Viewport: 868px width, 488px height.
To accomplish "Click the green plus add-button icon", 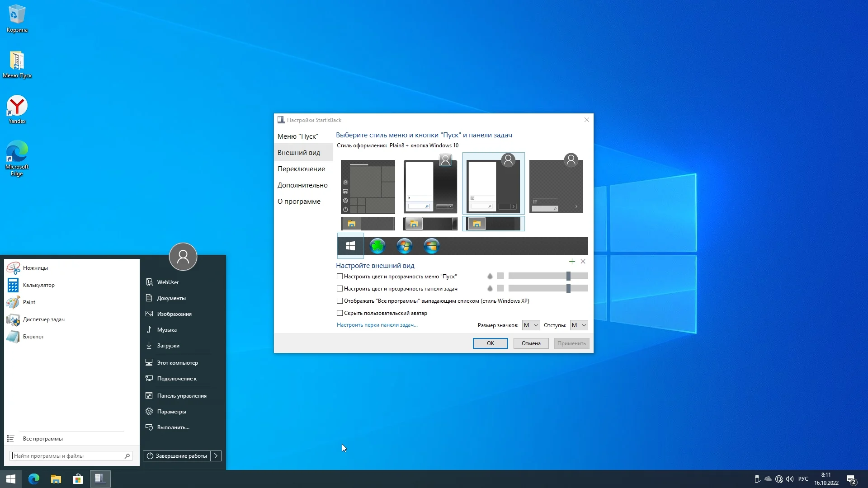I will point(572,262).
